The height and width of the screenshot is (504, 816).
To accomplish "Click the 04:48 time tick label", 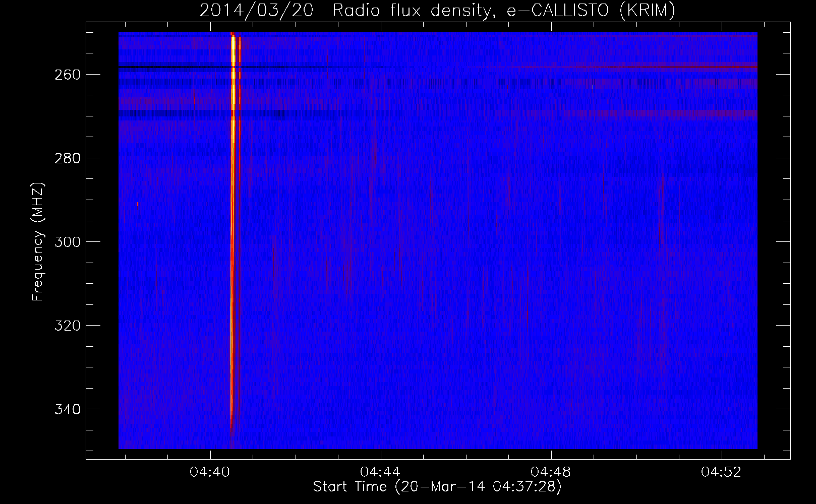I will 551,472.
